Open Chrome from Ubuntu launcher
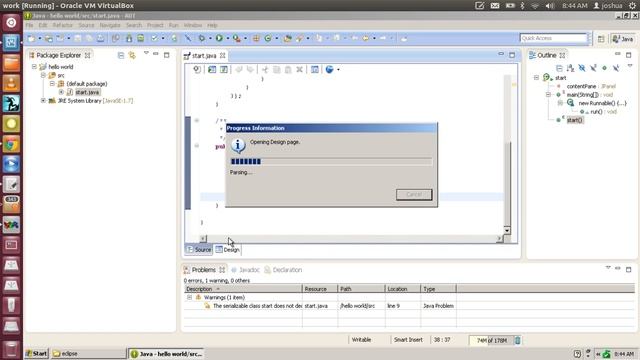The image size is (640, 360). 11,144
